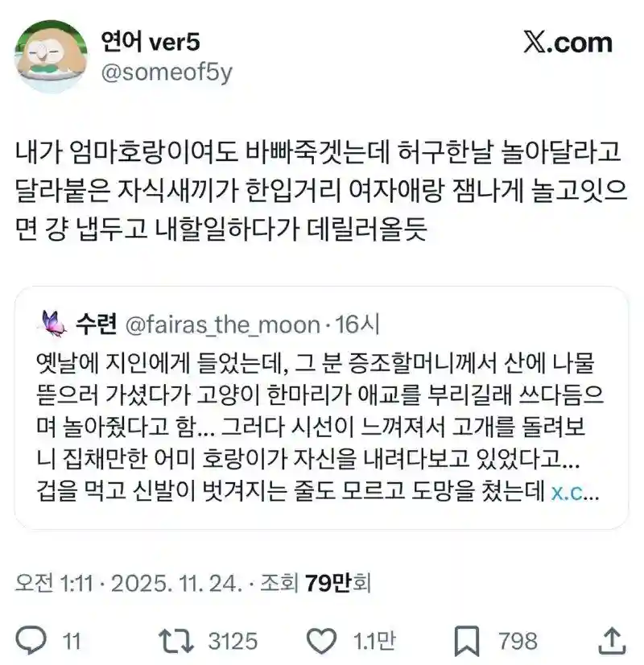Viewport: 644px width, 665px height.
Task: Open the share upload icon
Action: click(612, 640)
